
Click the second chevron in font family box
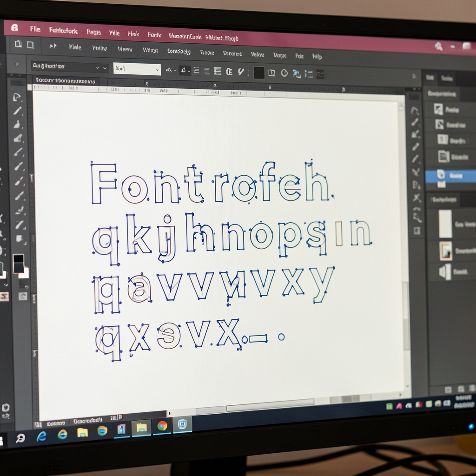105,68
